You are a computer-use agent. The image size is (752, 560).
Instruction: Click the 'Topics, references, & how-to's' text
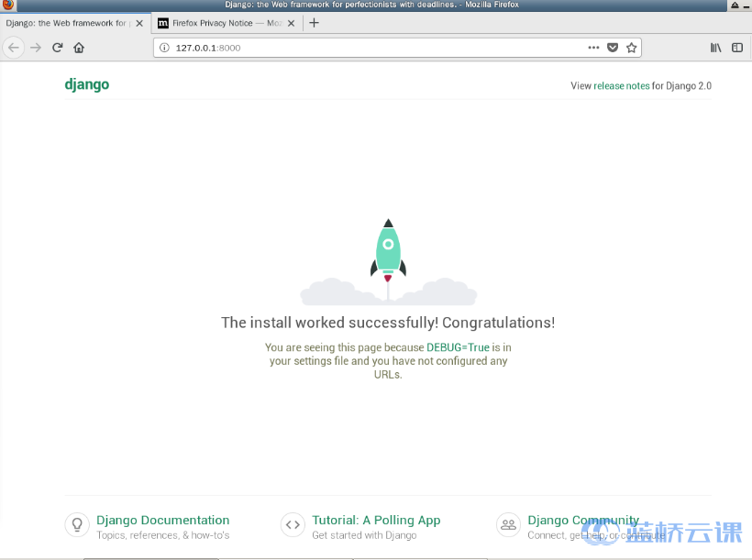(163, 535)
